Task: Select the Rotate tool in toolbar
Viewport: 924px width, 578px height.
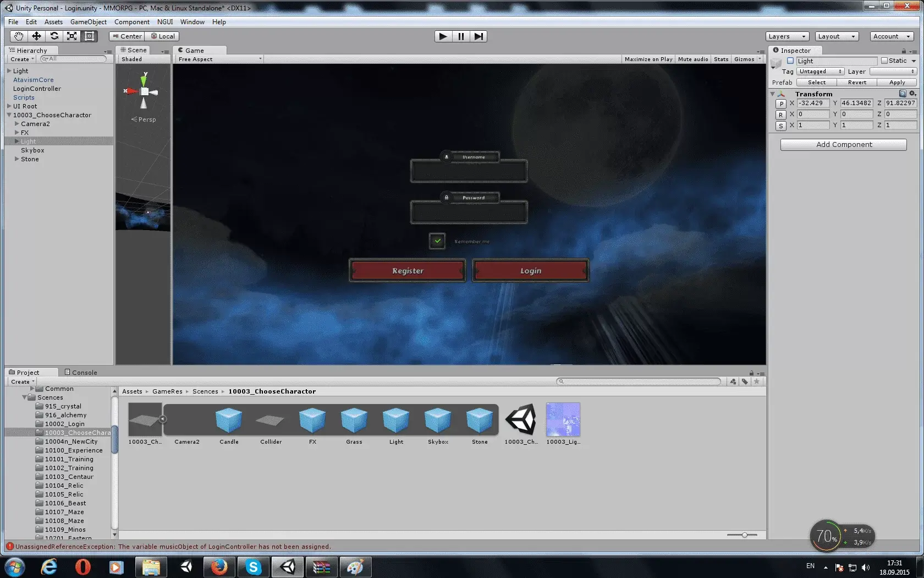Action: coord(54,36)
